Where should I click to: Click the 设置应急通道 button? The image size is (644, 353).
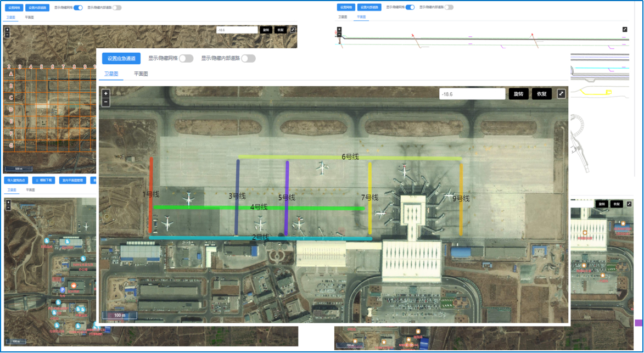(121, 58)
